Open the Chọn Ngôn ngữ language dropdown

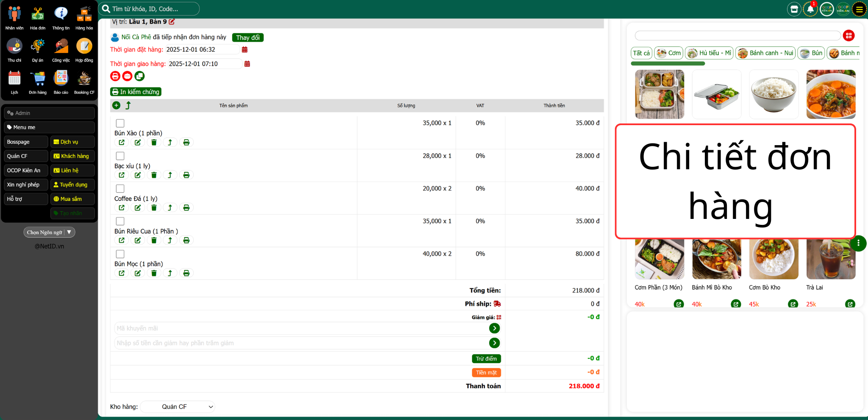(49, 232)
